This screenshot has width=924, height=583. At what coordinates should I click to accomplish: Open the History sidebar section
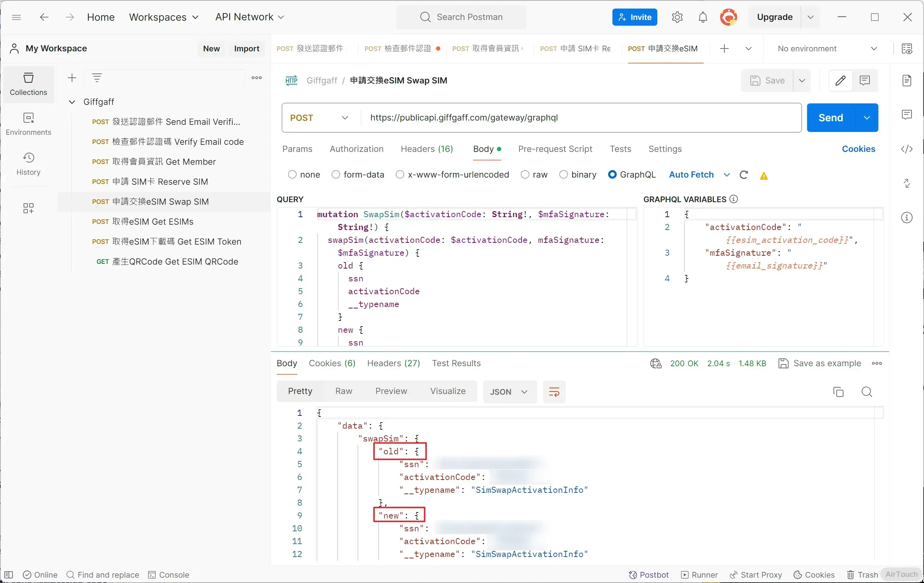pyautogui.click(x=29, y=164)
